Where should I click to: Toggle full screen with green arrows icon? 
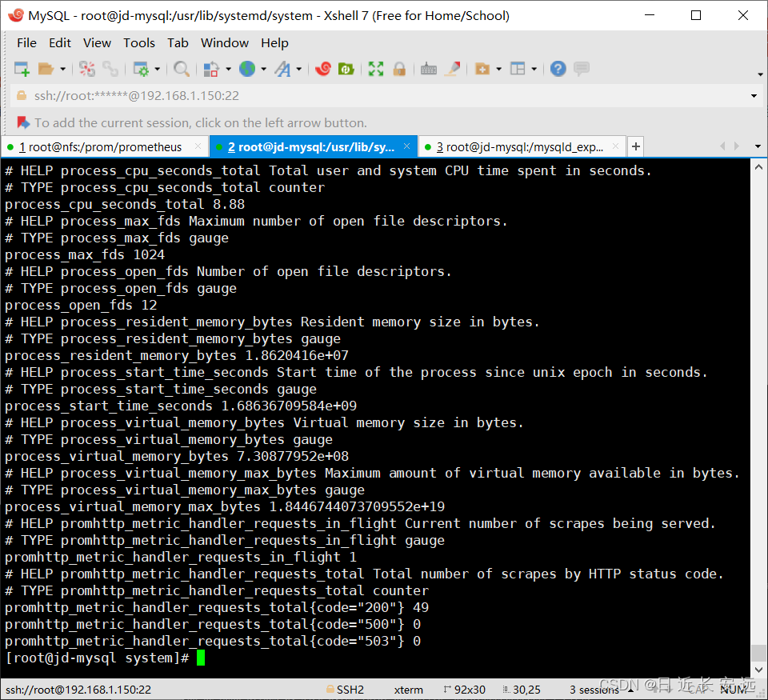tap(376, 69)
